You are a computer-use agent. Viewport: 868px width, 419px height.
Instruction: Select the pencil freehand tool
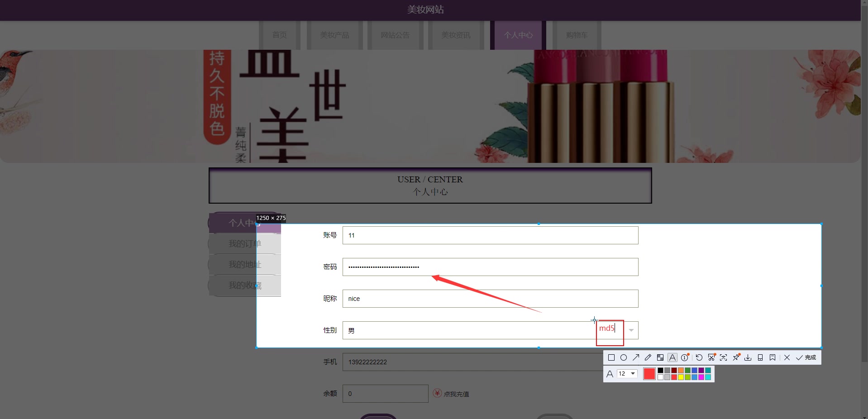tap(648, 357)
